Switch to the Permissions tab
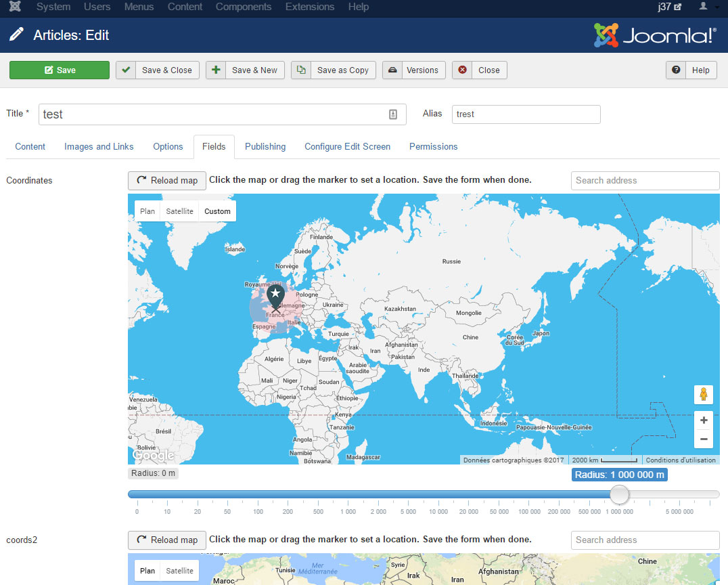Viewport: 728px width, 585px height. [433, 147]
